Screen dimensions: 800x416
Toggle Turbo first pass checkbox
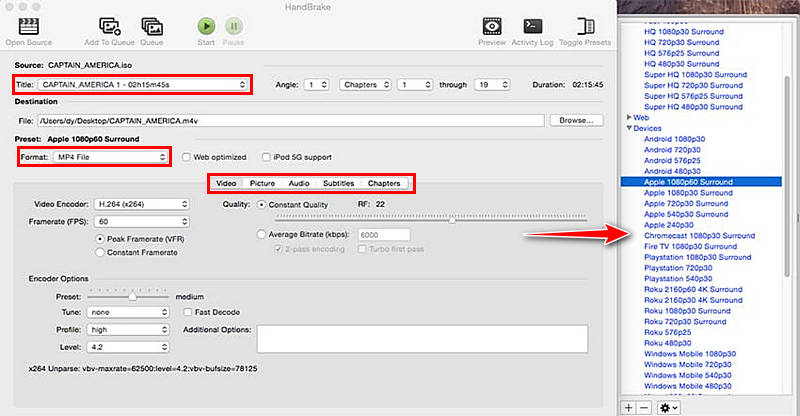point(362,249)
